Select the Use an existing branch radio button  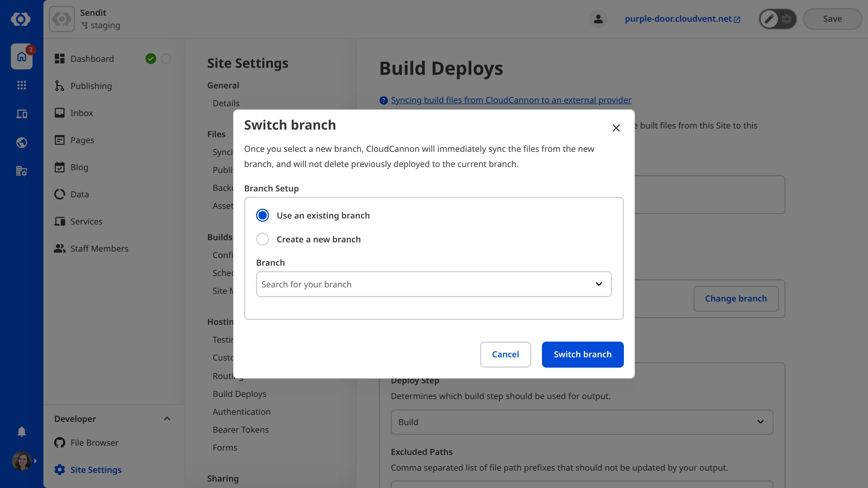coord(262,215)
